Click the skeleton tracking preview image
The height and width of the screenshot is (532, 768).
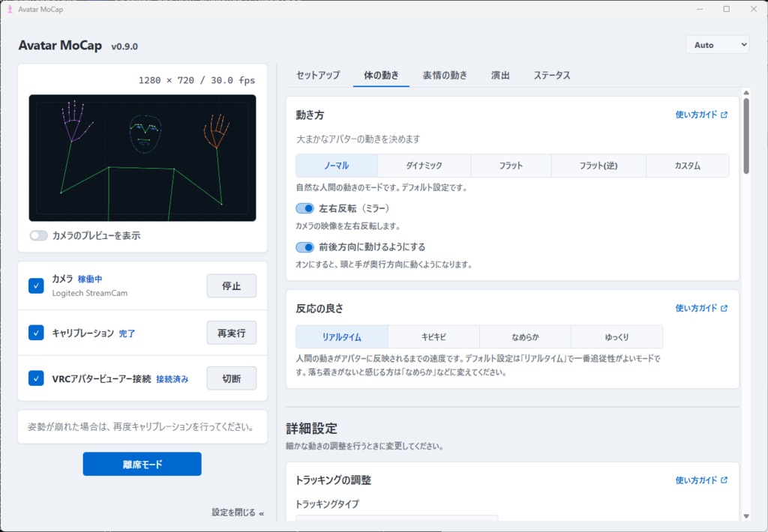(x=142, y=158)
